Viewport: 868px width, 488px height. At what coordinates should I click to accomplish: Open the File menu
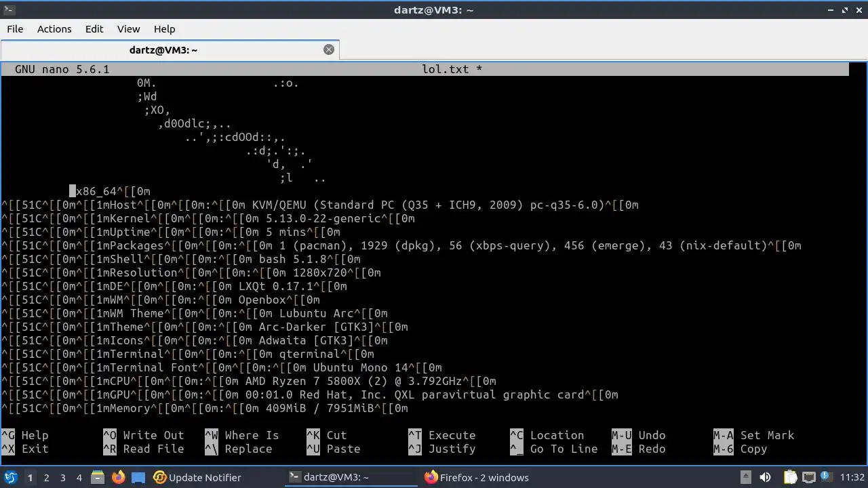(15, 29)
